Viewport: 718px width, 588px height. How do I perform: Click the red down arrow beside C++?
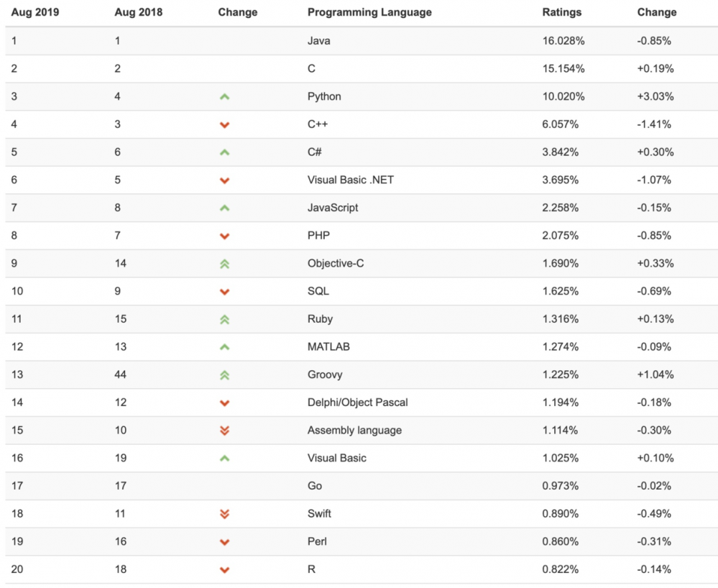tap(224, 124)
